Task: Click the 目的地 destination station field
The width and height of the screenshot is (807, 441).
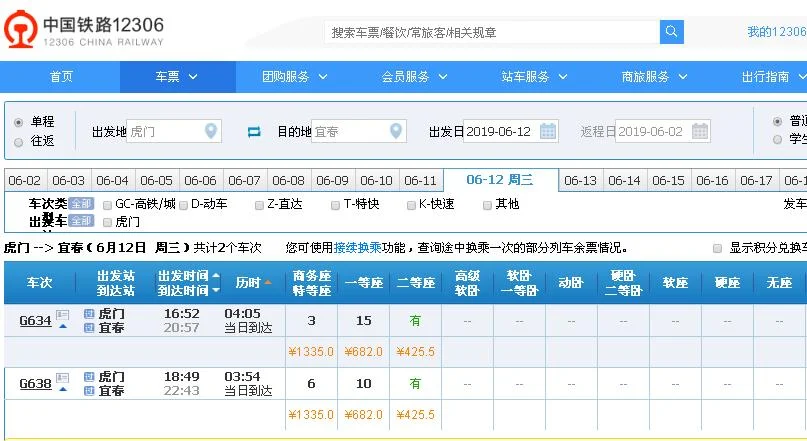Action: click(x=359, y=131)
